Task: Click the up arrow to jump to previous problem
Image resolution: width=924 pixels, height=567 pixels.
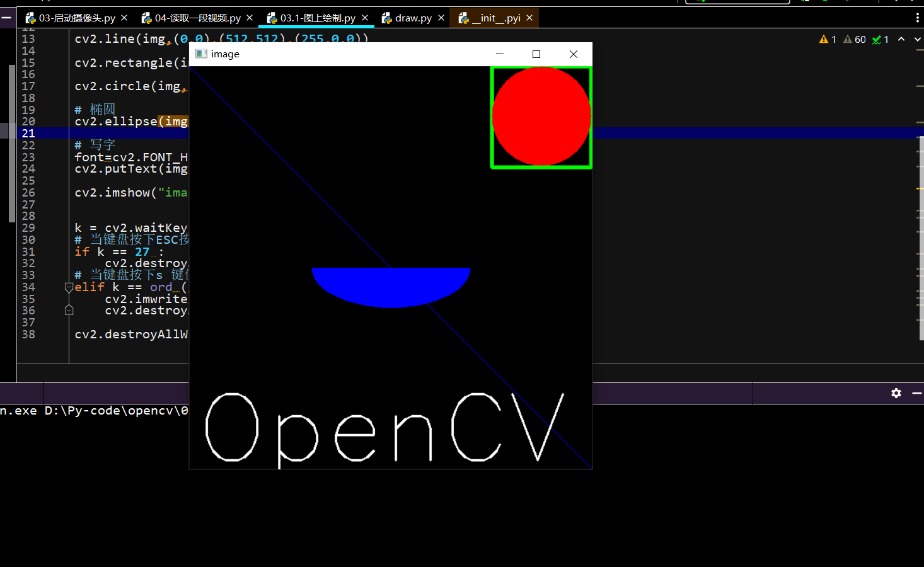Action: [901, 39]
